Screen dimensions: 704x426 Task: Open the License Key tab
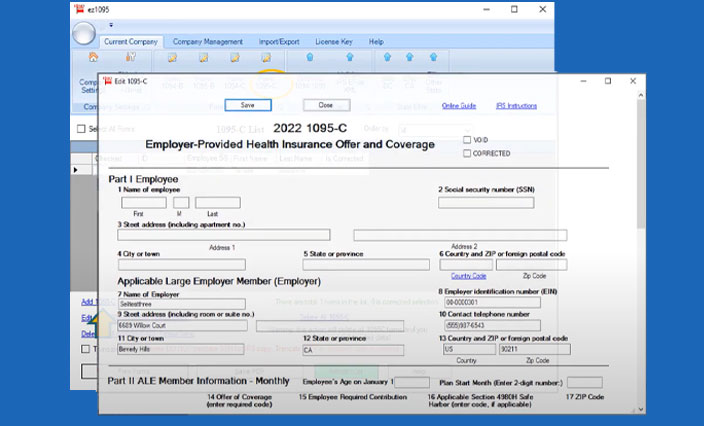(x=334, y=42)
